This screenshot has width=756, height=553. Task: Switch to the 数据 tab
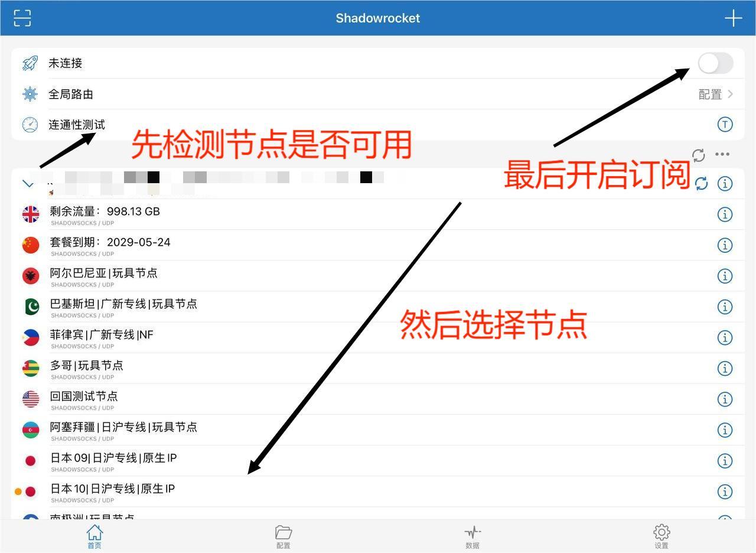tap(472, 536)
